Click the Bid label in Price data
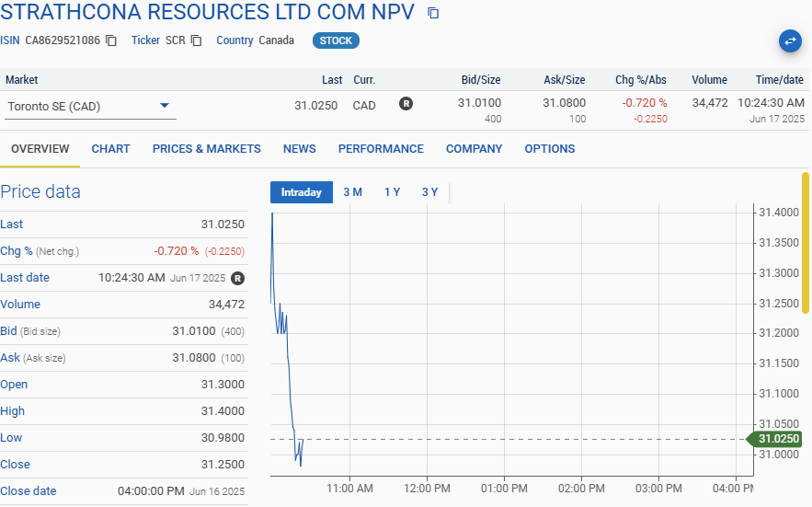This screenshot has height=507, width=812. point(8,331)
